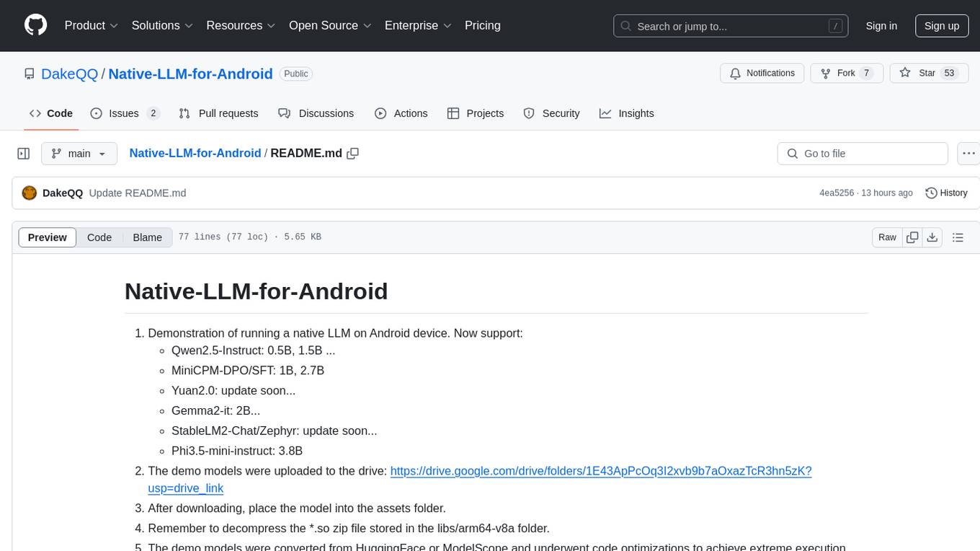
Task: Open the Resources dropdown
Action: pyautogui.click(x=241, y=25)
